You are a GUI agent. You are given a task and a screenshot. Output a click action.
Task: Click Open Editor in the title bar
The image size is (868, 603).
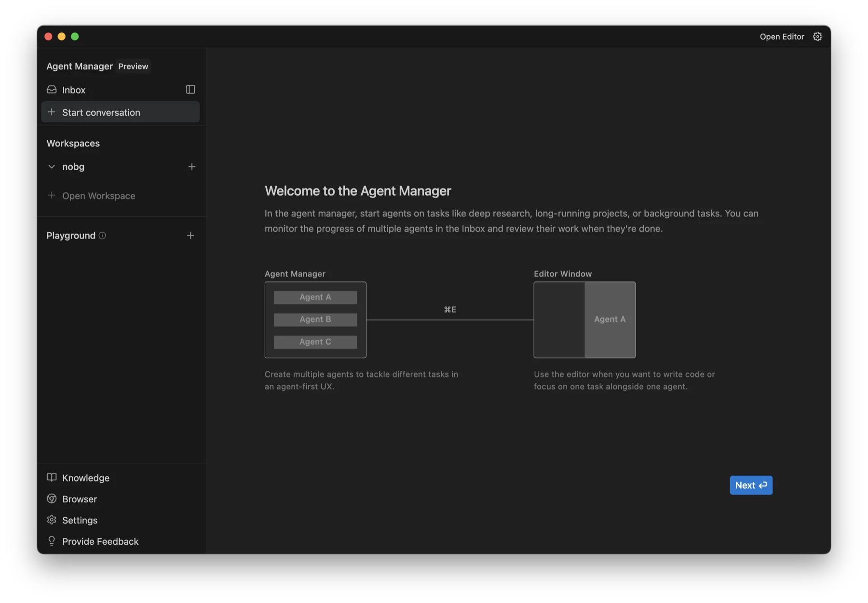[782, 36]
